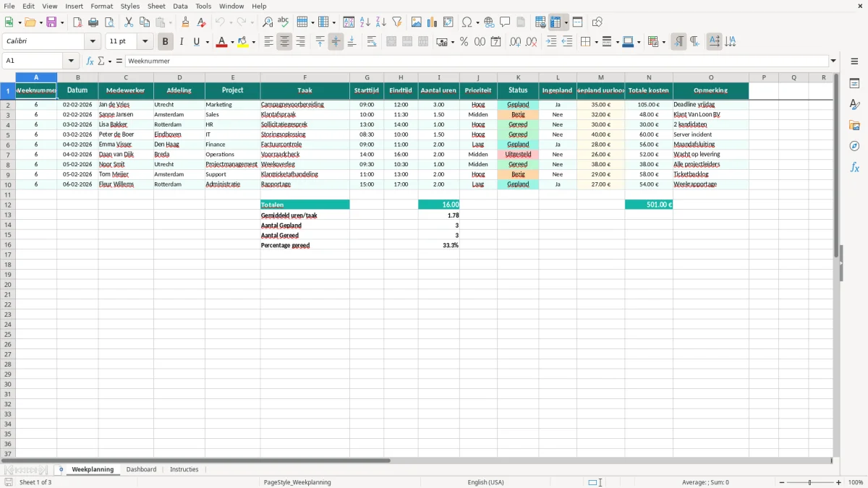Click the Print icon
Screen dimensions: 868x488
93,22
